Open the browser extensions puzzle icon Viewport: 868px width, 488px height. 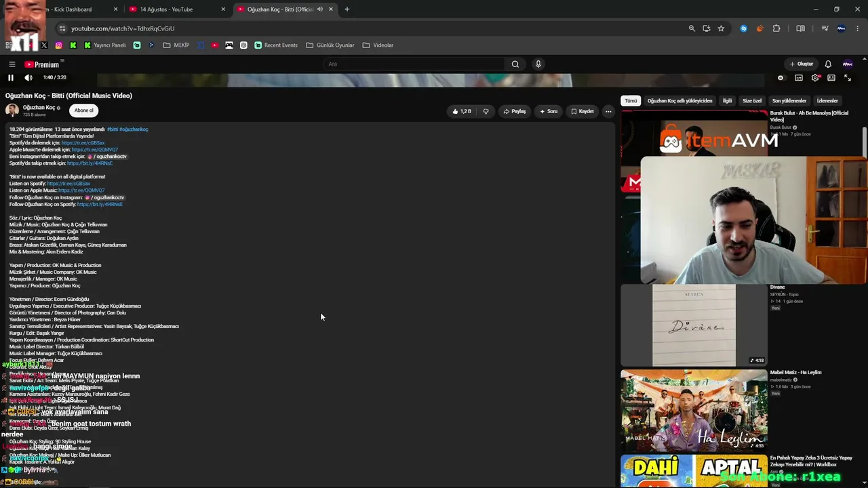[x=776, y=28]
